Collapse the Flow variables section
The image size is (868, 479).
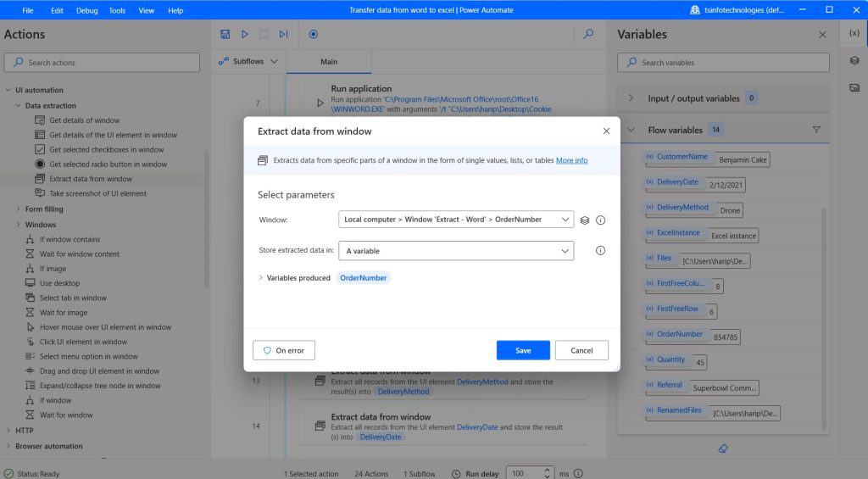(x=631, y=130)
